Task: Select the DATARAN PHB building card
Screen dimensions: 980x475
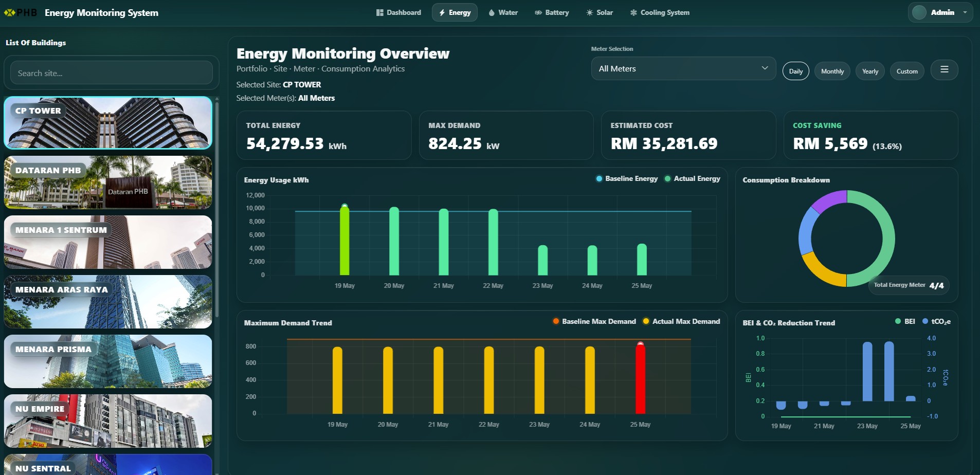Action: pyautogui.click(x=108, y=182)
